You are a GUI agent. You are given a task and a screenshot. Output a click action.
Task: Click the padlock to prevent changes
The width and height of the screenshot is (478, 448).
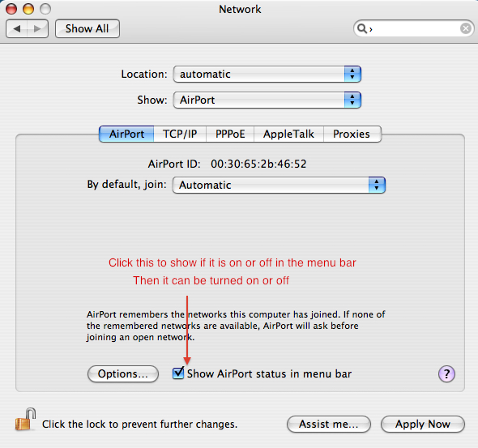25,420
